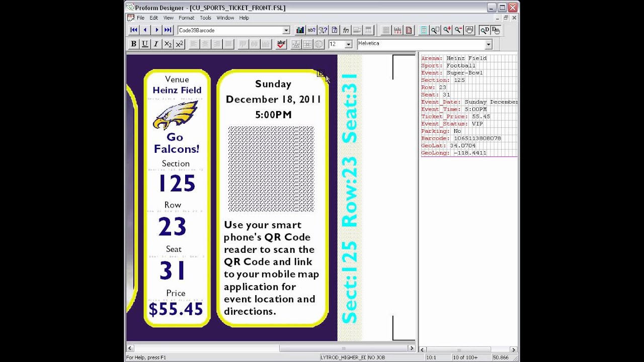Click the canvas scroll-left arrow
The height and width of the screenshot is (362, 644).
(x=130, y=348)
